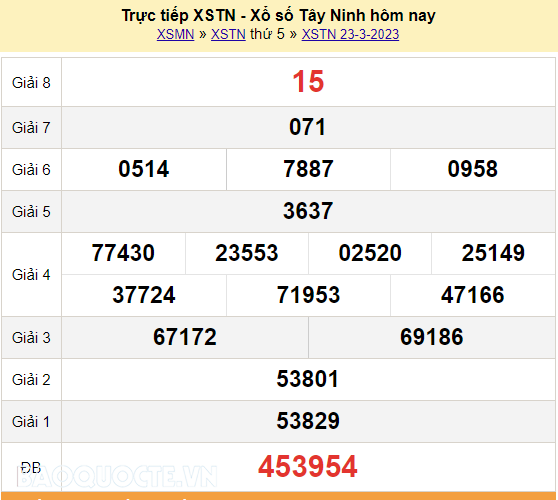Select the Giải 7 result 071
This screenshot has height=500, width=558.
(x=307, y=127)
